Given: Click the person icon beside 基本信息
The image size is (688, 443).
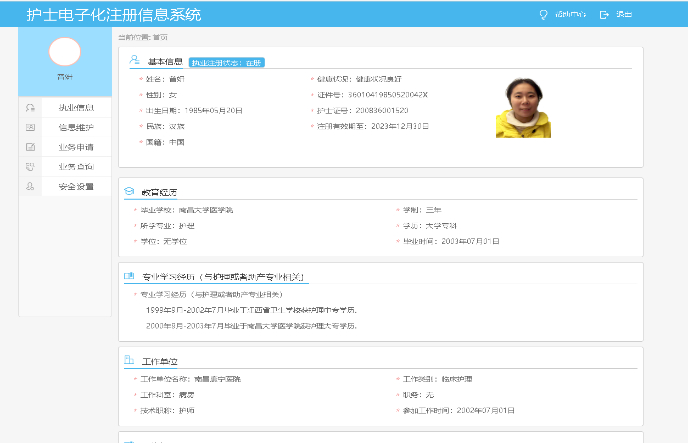Looking at the screenshot, I should point(134,61).
